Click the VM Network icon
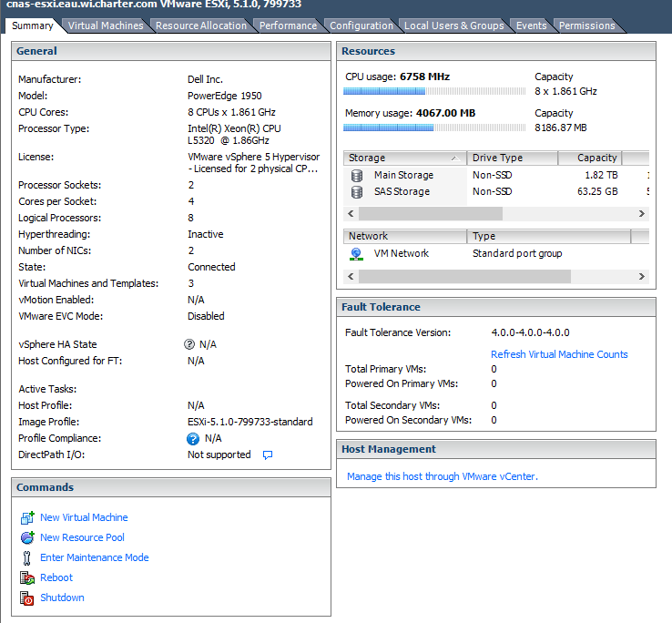 coord(356,254)
